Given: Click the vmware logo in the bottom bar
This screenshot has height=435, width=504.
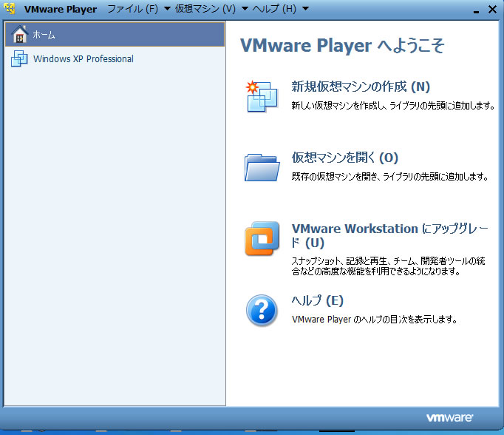Looking at the screenshot, I should [449, 418].
